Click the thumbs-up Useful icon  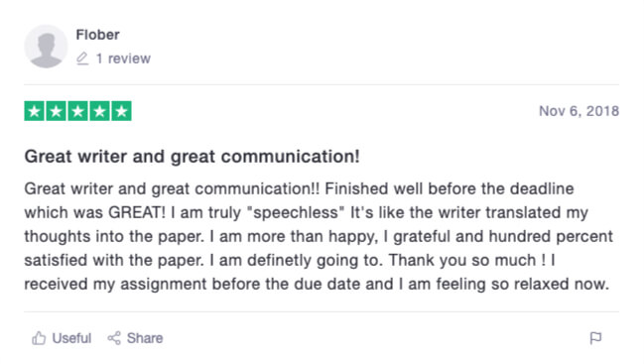(x=39, y=338)
